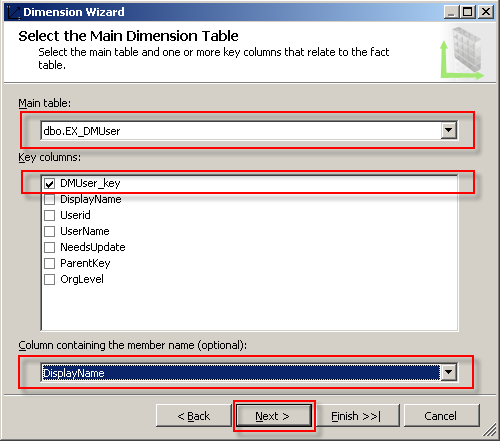This screenshot has width=500, height=441.
Task: Cancel the Dimension Wizard
Action: [441, 416]
